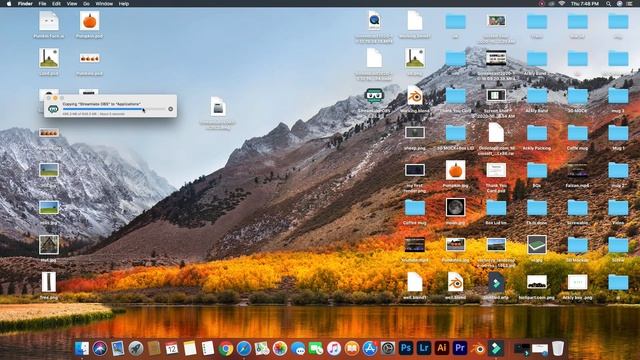Viewport: 640px width, 360px height.
Task: Open the View menu
Action: 72,4
